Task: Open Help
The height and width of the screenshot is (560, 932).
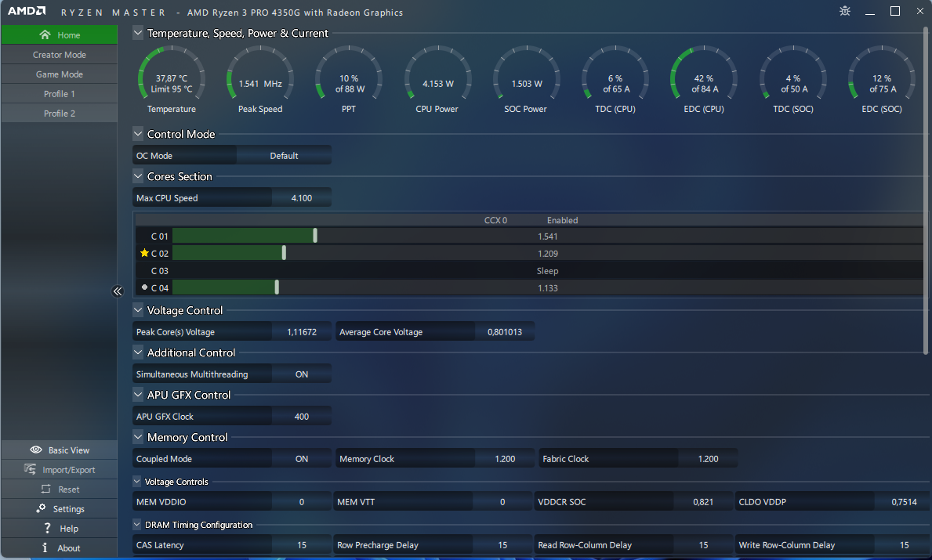Action: (60, 529)
